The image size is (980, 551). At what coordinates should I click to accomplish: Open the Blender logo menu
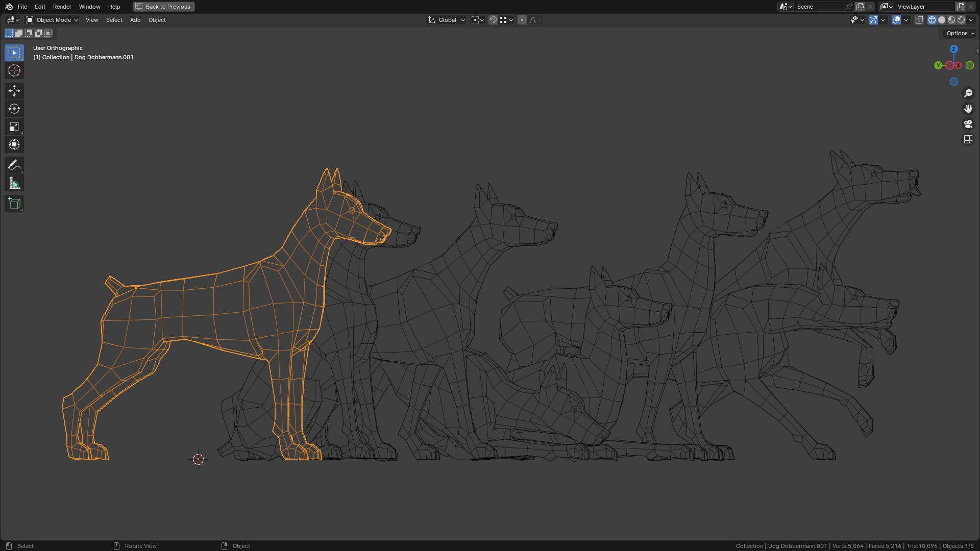coord(9,7)
